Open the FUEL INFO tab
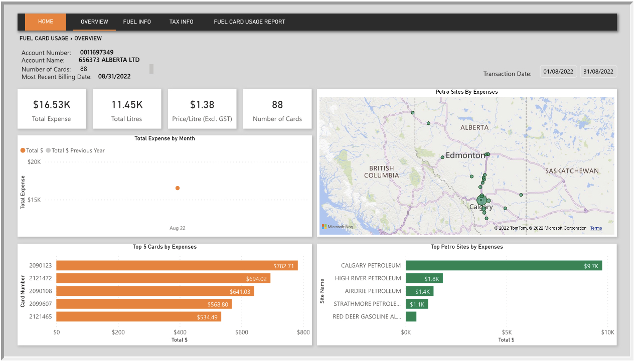Viewport: 644px width, 361px height. [x=137, y=22]
